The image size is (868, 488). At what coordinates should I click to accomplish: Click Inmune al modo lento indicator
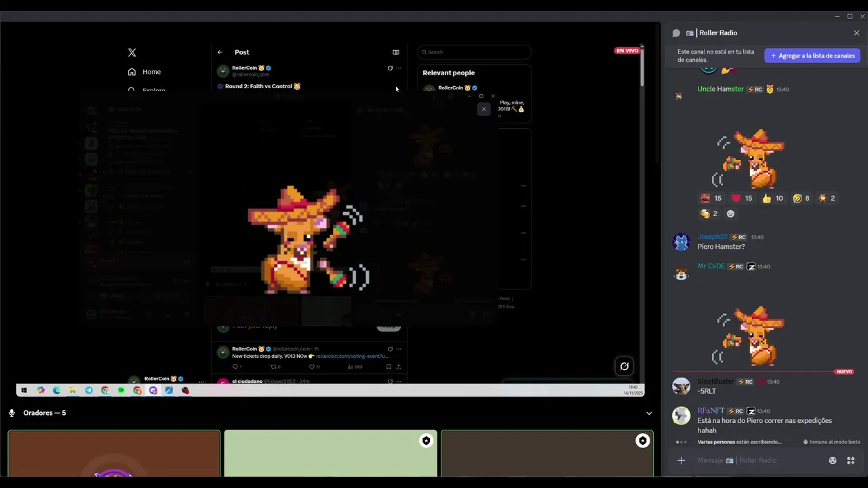pos(831,442)
